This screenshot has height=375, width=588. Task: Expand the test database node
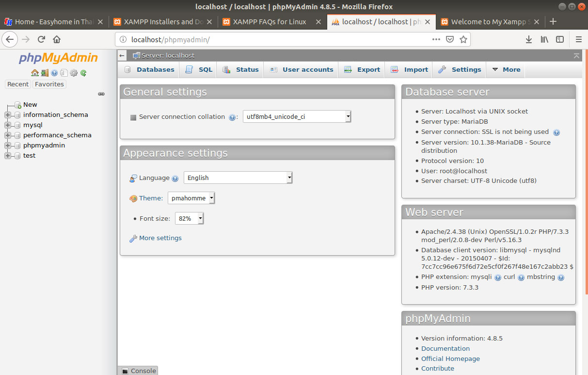pyautogui.click(x=7, y=155)
